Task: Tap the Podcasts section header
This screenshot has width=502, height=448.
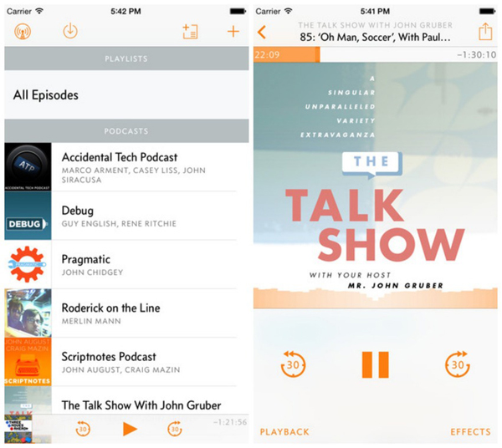Action: 126,130
